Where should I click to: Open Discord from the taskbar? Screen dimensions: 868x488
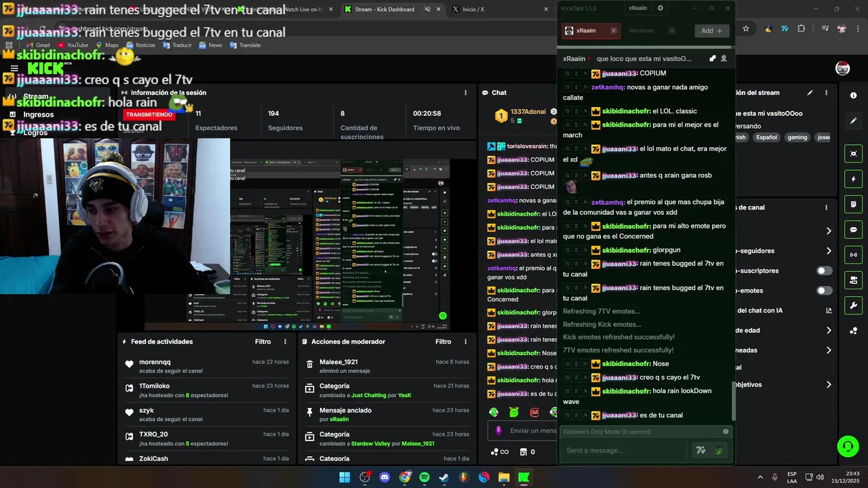coord(385,477)
